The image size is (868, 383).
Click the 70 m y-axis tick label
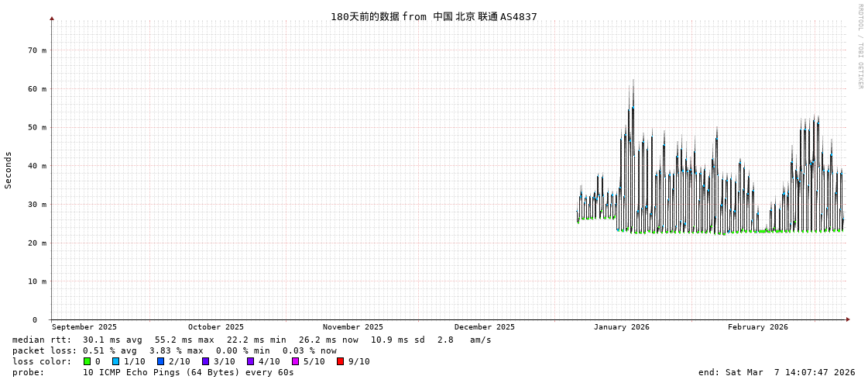pos(37,50)
